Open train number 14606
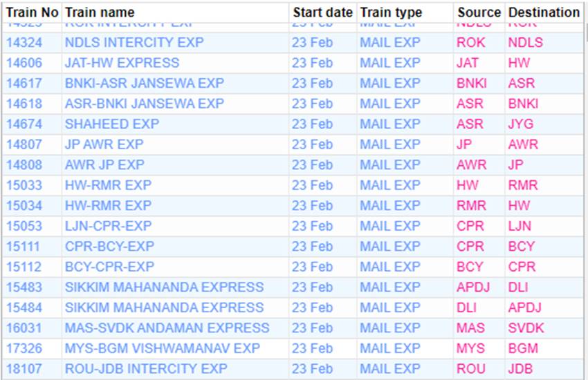 [x=24, y=63]
